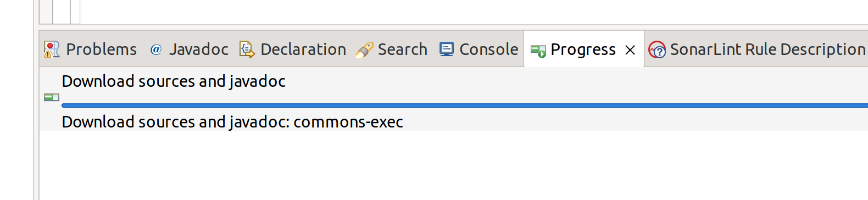The image size is (868, 200).
Task: Click the SonarLint Rule Description icon
Action: pyautogui.click(x=657, y=50)
